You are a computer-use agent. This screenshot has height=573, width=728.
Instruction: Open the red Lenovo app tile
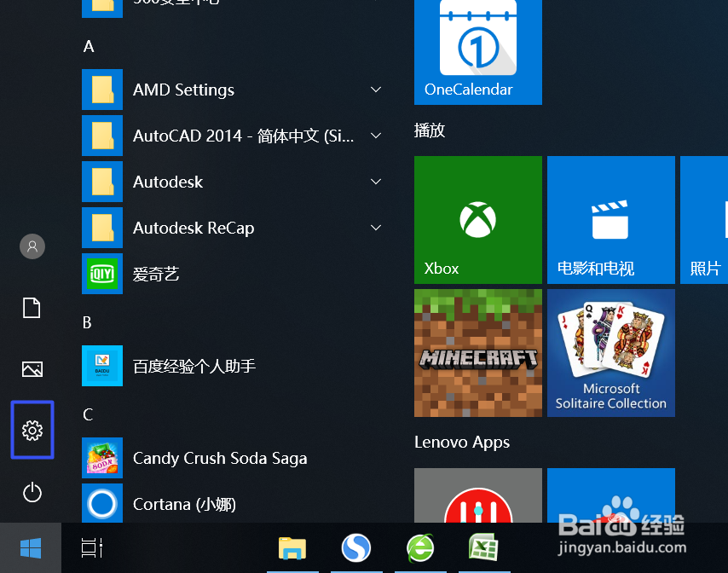478,495
